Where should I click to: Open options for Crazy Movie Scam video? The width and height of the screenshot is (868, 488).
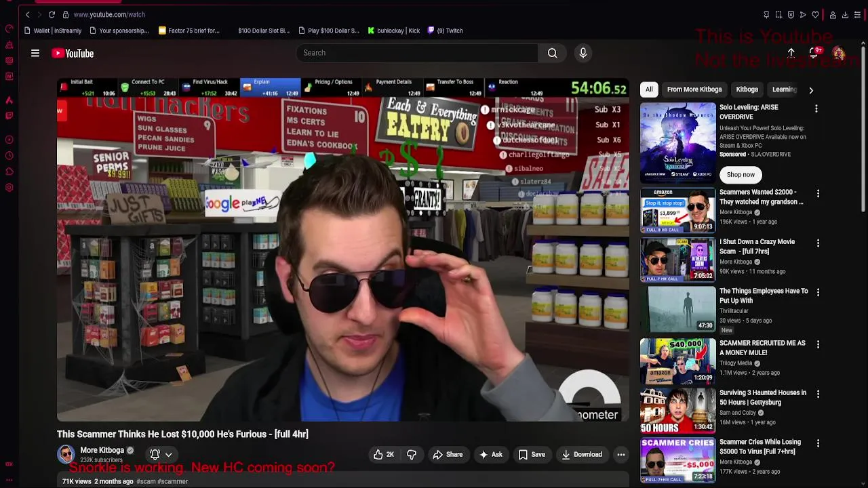tap(818, 243)
